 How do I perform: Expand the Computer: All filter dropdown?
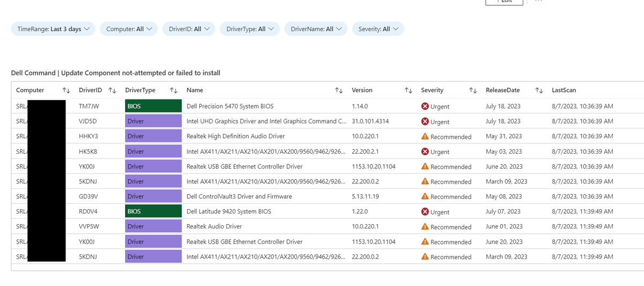(129, 29)
